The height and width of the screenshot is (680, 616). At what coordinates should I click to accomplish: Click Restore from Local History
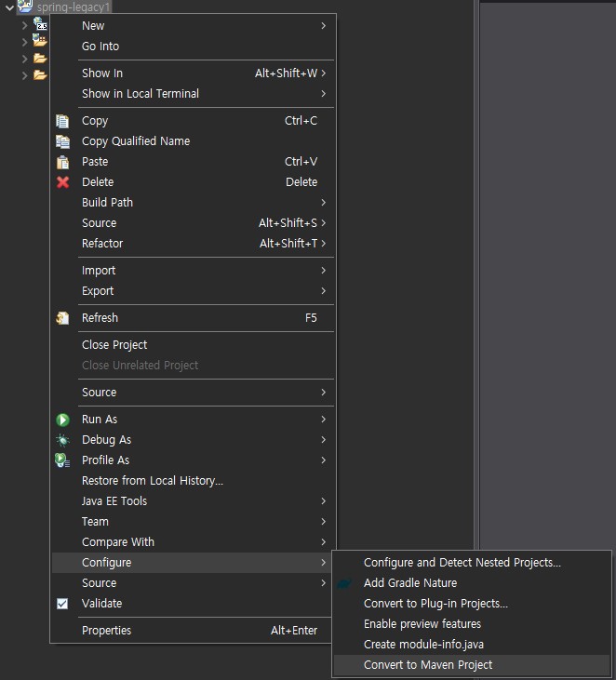click(152, 481)
